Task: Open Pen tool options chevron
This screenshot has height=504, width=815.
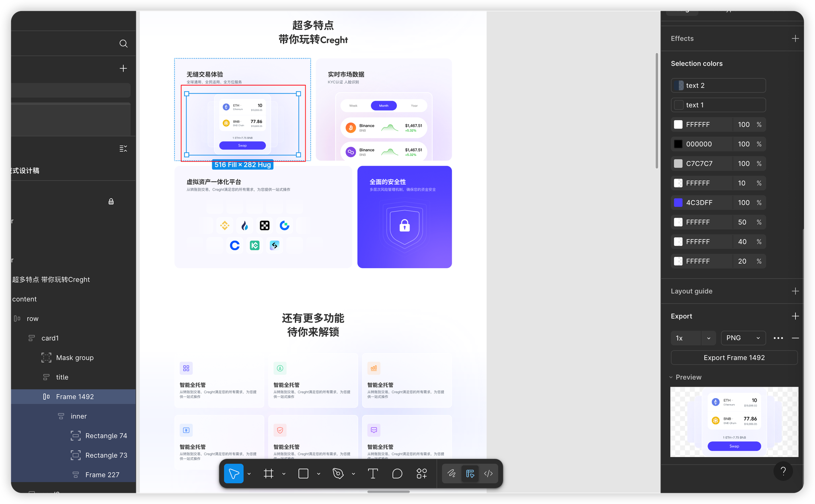Action: 353,474
